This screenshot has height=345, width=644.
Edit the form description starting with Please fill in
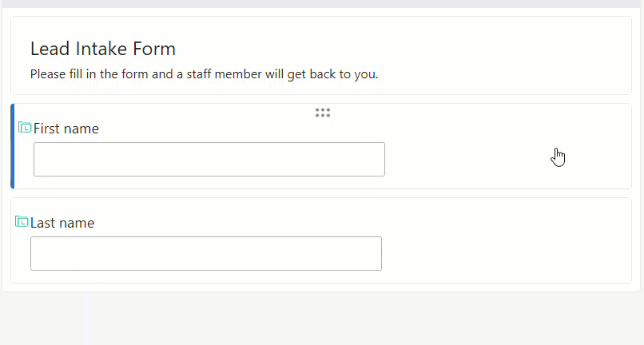coord(204,74)
